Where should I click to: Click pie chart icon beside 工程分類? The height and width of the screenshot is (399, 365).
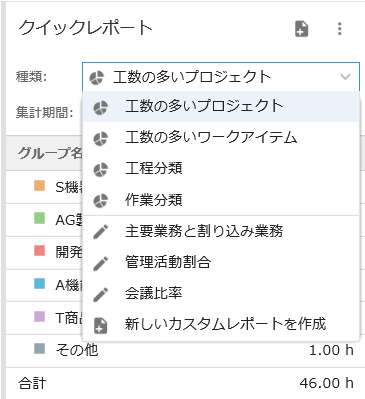(101, 169)
